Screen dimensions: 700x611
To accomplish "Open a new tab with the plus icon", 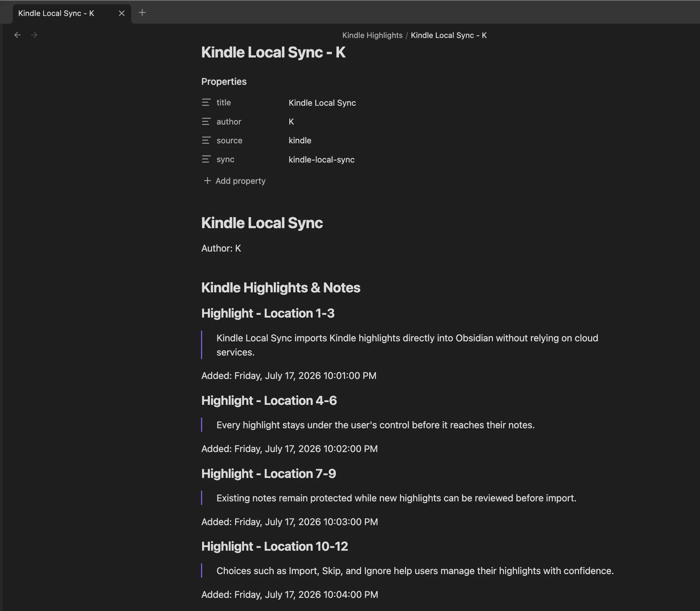I will (x=142, y=13).
